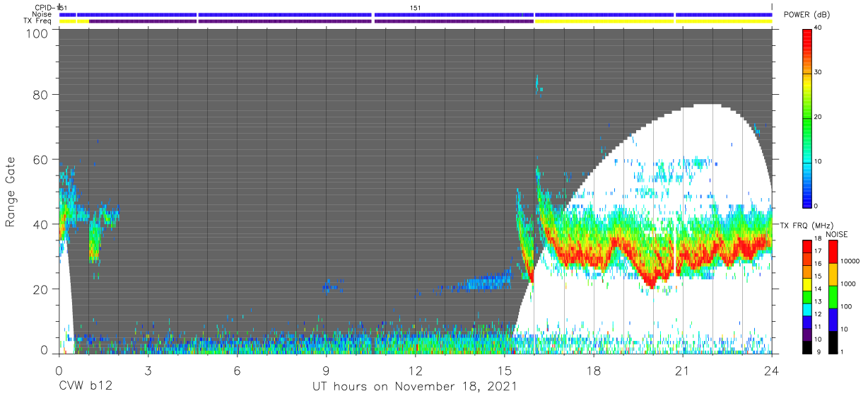Click the 15 tick on UT hours axis

(505, 371)
